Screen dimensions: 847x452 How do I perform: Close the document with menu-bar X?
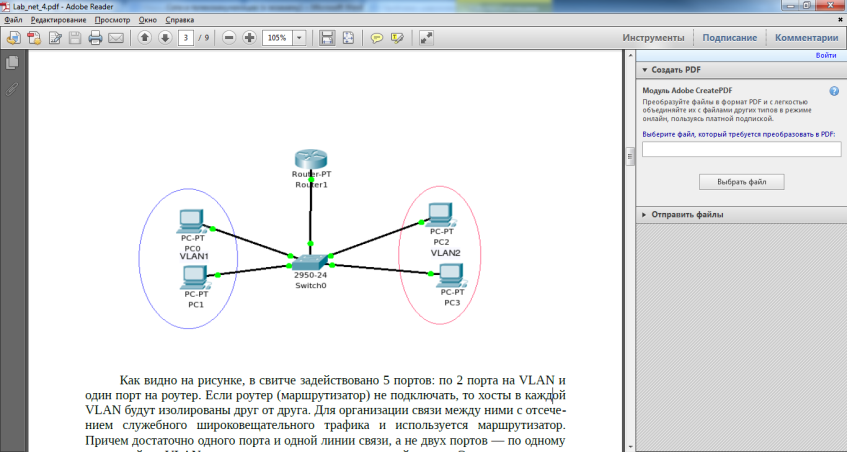840,19
